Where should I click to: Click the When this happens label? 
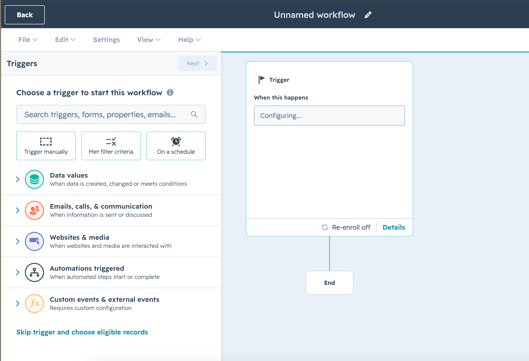pos(281,98)
